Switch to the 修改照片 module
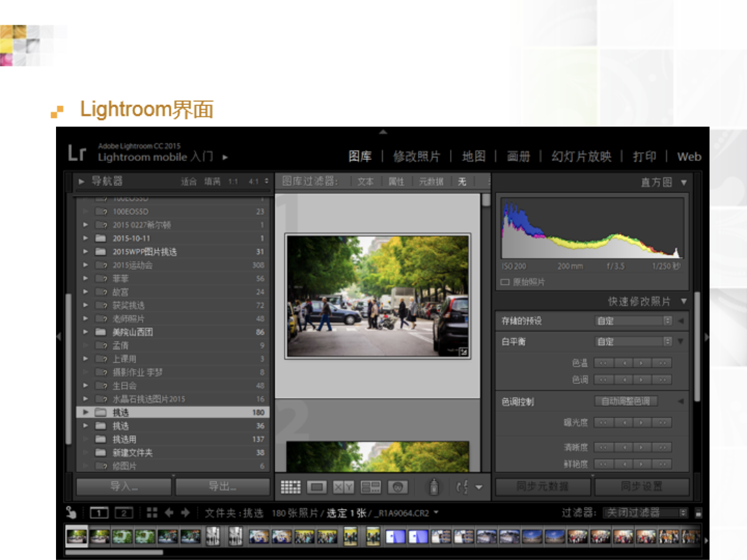The height and width of the screenshot is (560, 747). [x=416, y=156]
